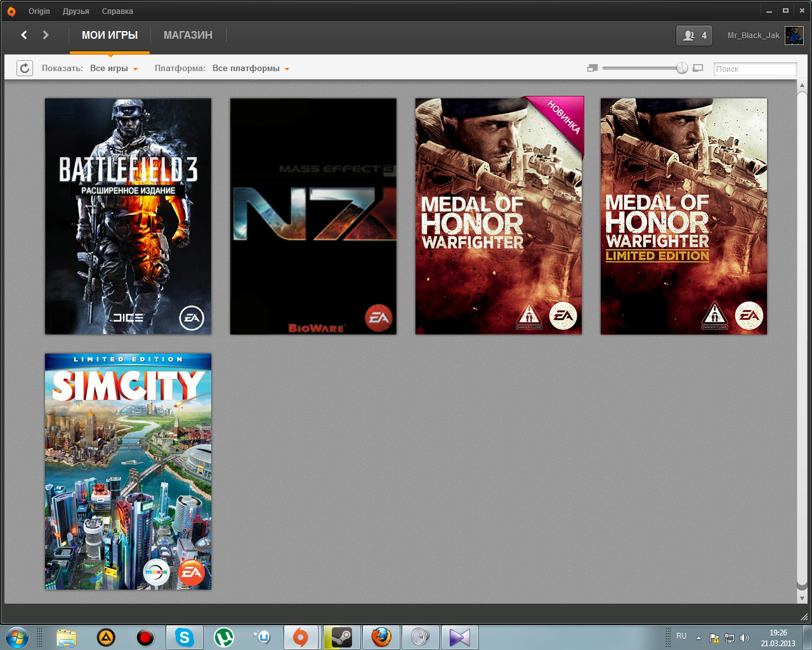Viewport: 812px width, 650px height.
Task: Click the Origin logo icon
Action: (x=11, y=11)
